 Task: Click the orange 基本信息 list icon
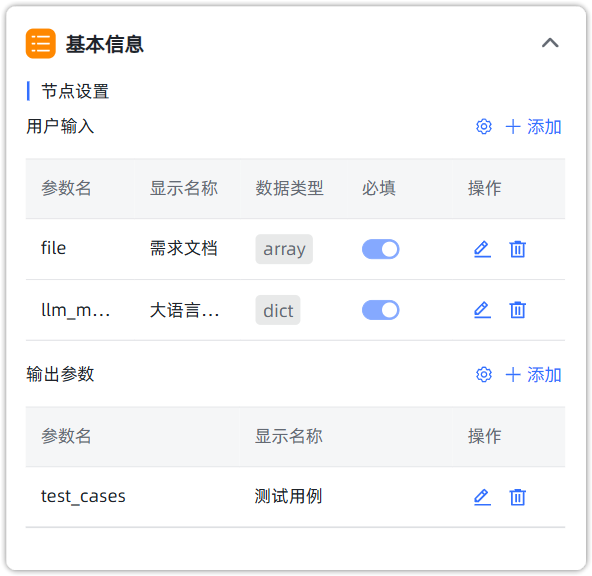(x=41, y=43)
